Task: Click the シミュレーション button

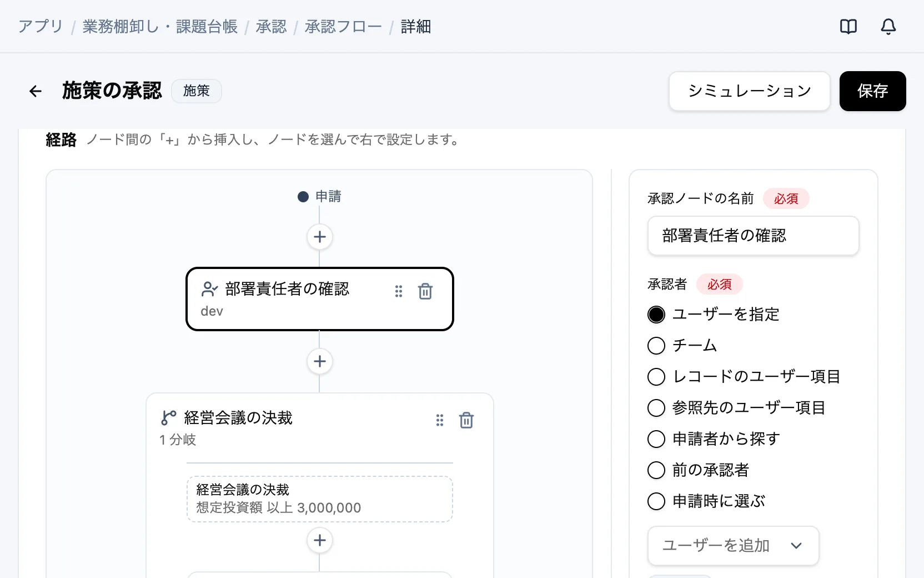Action: [x=750, y=91]
